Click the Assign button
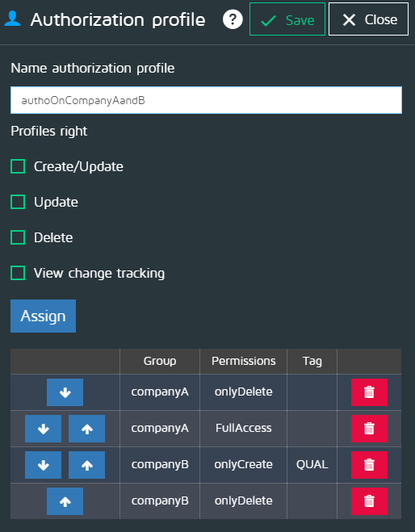Screen dimensions: 415x532 click(x=43, y=316)
